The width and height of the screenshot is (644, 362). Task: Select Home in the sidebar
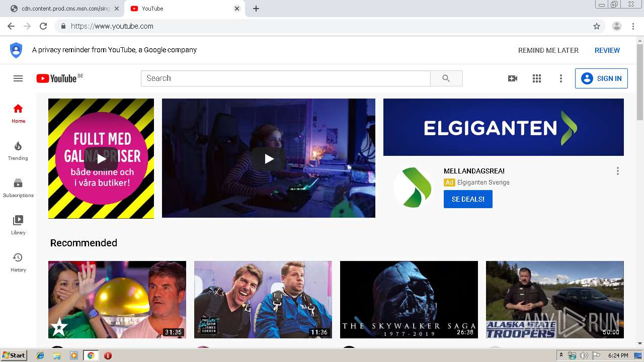pyautogui.click(x=18, y=114)
